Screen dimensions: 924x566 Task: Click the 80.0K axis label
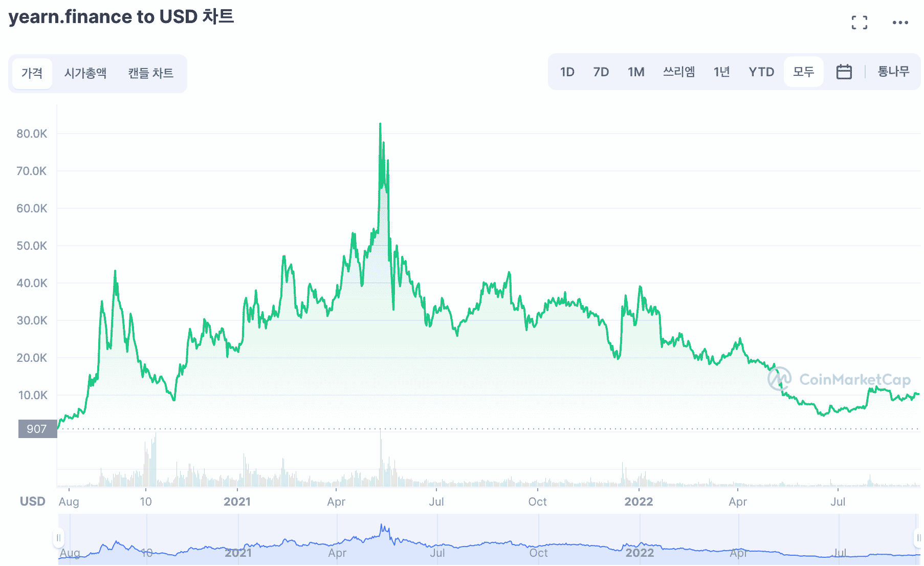(x=32, y=134)
